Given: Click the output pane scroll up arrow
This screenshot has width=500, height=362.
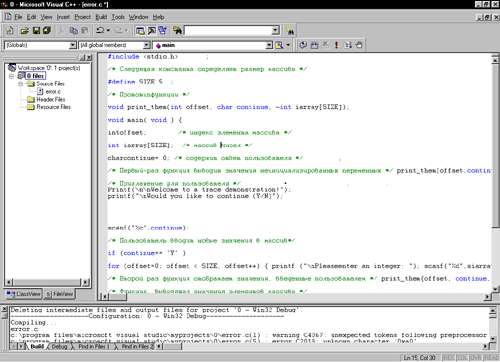Looking at the screenshot, I should pyautogui.click(x=493, y=311).
